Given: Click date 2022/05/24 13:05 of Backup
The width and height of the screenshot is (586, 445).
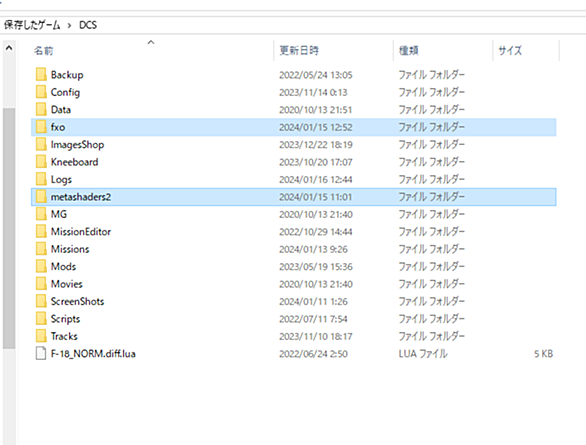Looking at the screenshot, I should (316, 75).
